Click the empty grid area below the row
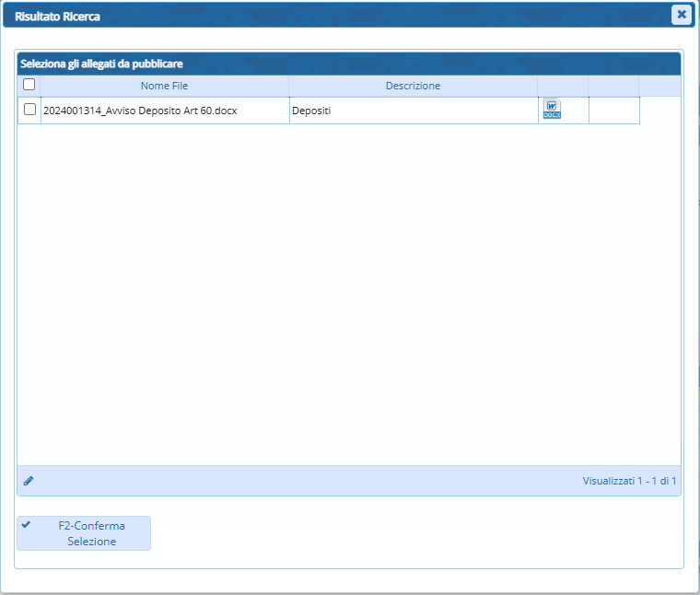The width and height of the screenshot is (700, 595). (x=348, y=295)
